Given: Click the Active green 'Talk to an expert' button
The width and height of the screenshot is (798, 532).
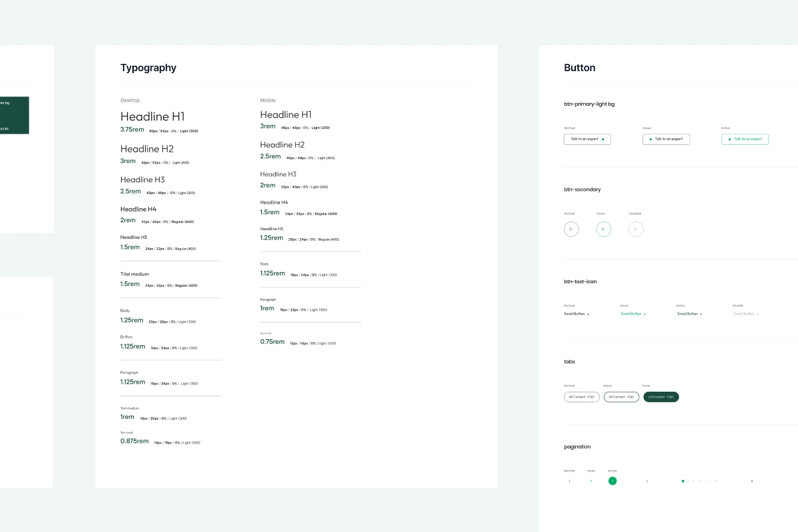Looking at the screenshot, I should click(745, 139).
